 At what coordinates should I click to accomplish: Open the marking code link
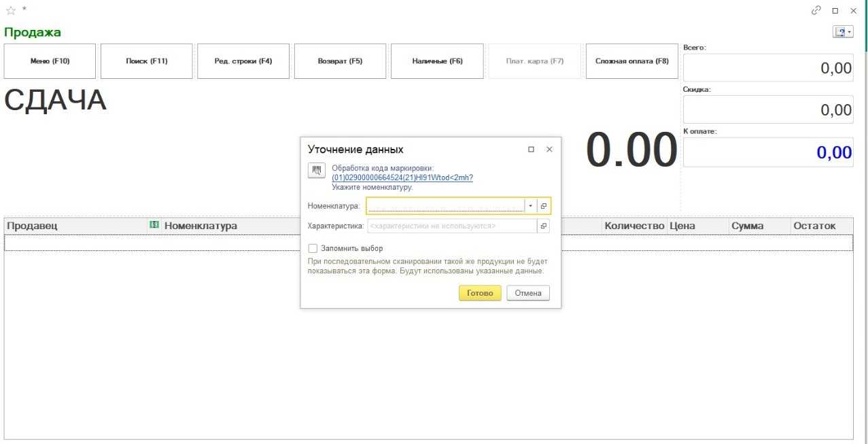(x=402, y=177)
